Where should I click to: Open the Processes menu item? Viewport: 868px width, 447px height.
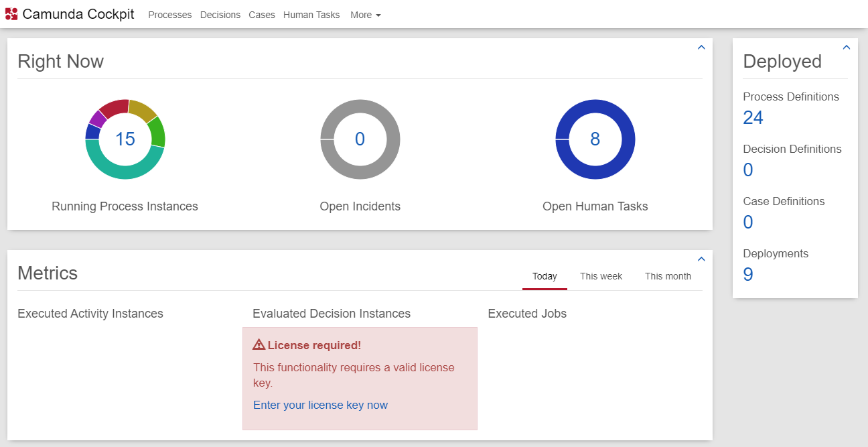click(170, 15)
